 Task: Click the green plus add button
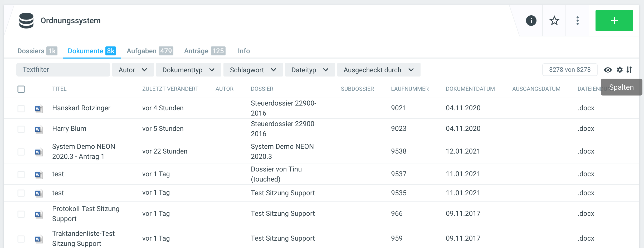(x=614, y=21)
